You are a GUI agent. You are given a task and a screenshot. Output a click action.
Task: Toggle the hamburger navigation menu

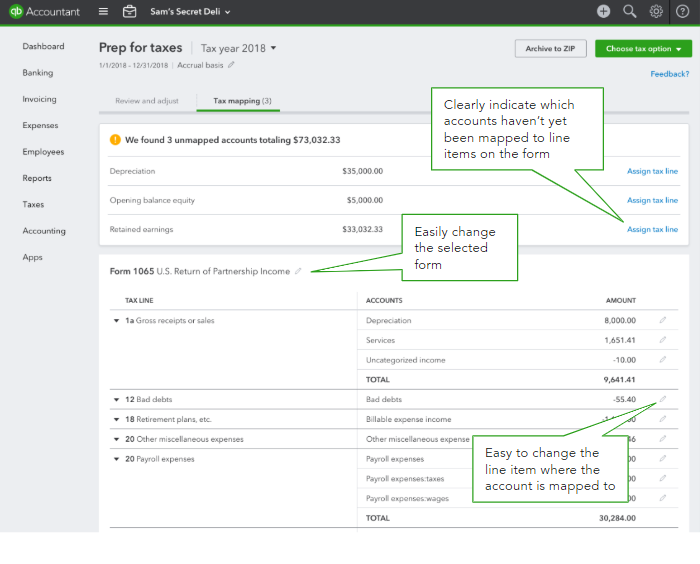coord(103,12)
